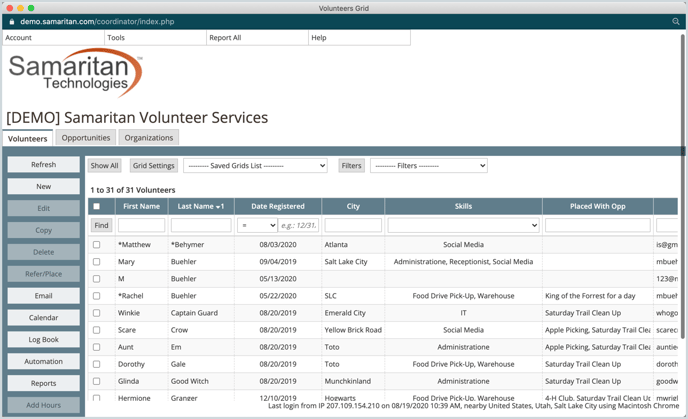Open the Tools menu
688x419 pixels.
tap(116, 38)
